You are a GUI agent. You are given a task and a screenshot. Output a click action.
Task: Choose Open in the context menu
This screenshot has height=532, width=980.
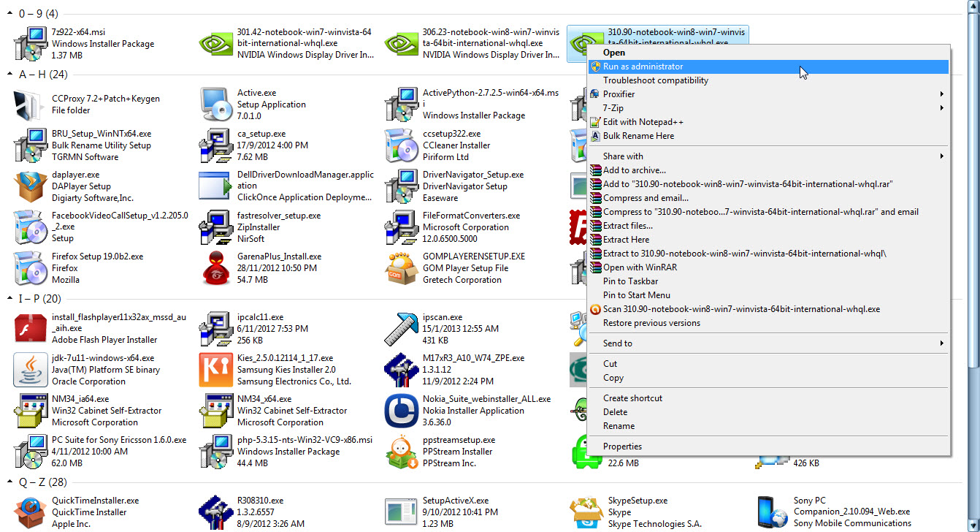pyautogui.click(x=769, y=53)
